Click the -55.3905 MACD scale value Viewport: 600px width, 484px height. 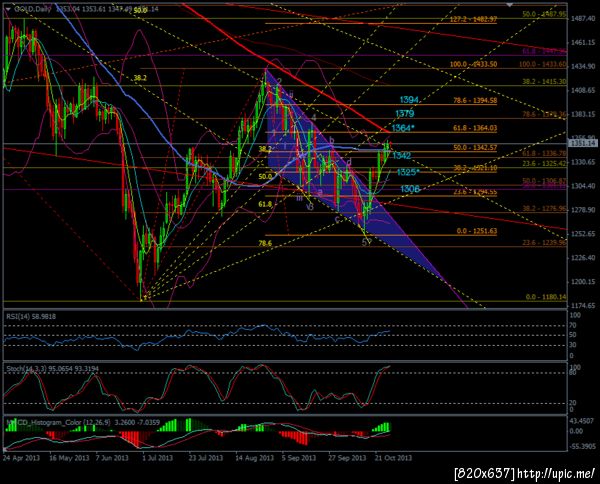pos(583,446)
